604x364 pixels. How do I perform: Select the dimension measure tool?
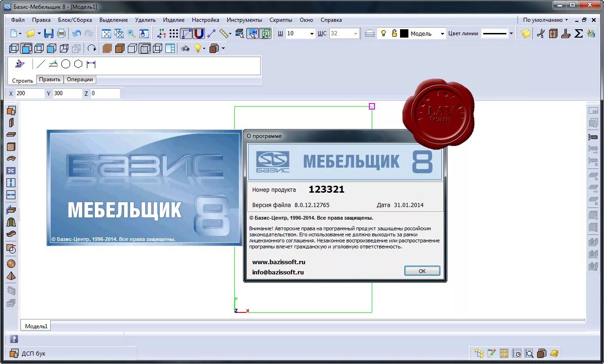[x=91, y=64]
